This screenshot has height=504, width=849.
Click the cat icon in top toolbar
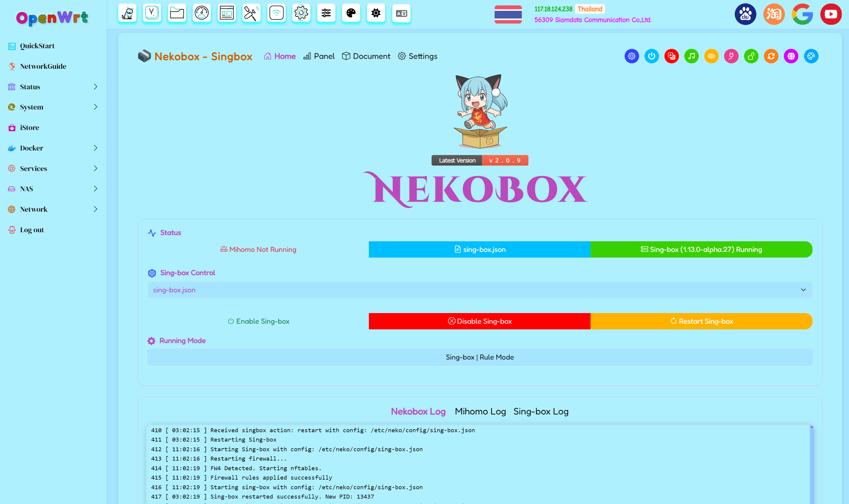tap(127, 13)
